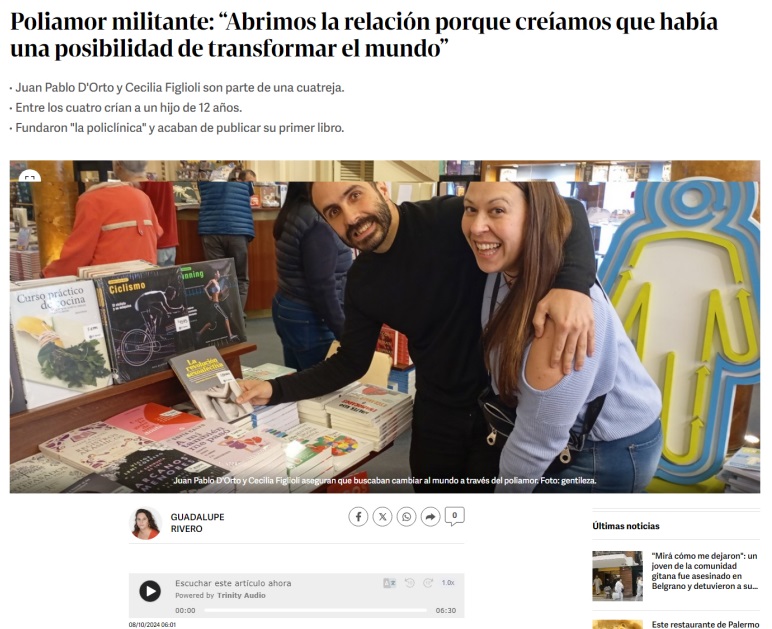Share article on Facebook
Viewport: 772px width, 629px height.
358,517
